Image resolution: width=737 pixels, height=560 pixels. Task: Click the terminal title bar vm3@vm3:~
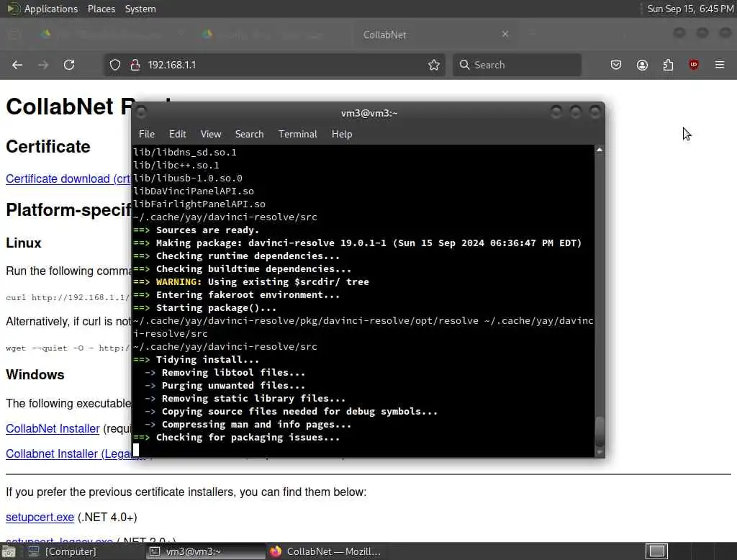click(x=369, y=113)
